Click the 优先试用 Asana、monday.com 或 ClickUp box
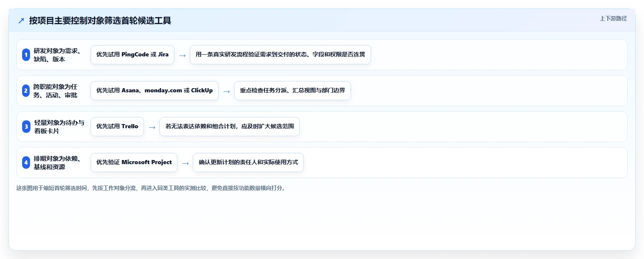This screenshot has width=644, height=259. [x=154, y=91]
